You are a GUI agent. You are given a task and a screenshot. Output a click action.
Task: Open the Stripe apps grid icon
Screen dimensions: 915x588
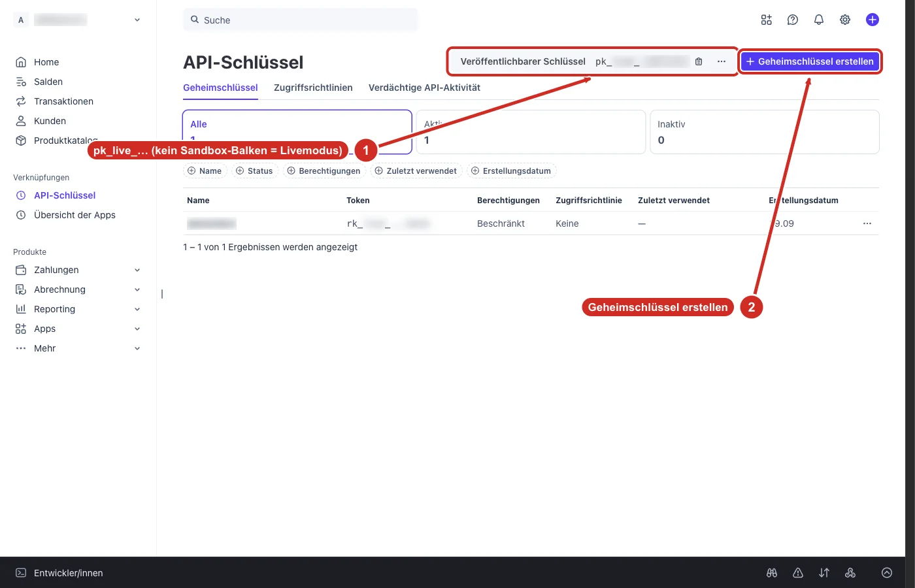(767, 20)
